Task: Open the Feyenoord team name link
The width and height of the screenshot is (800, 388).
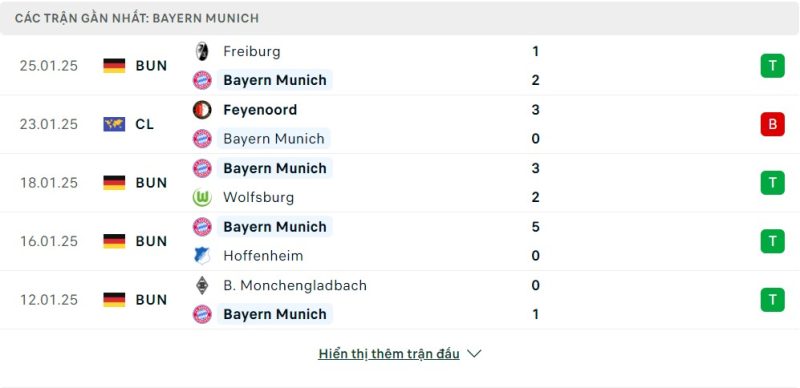Action: (x=260, y=110)
